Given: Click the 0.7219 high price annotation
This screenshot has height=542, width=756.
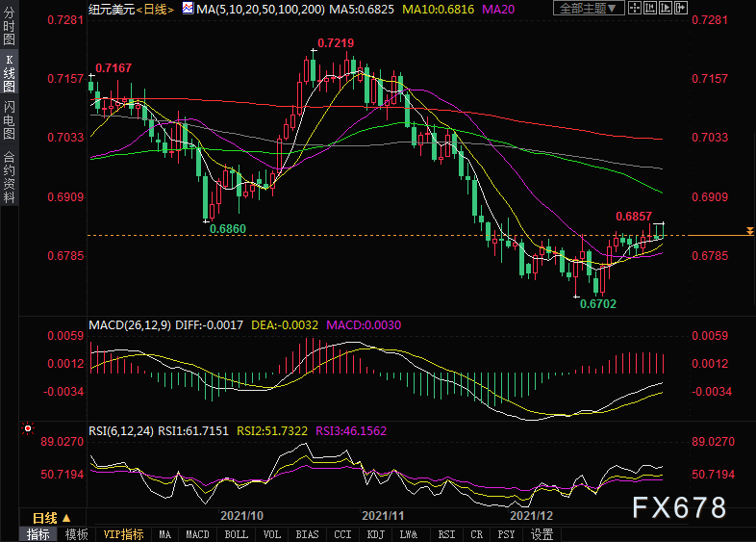Looking at the screenshot, I should pos(336,43).
